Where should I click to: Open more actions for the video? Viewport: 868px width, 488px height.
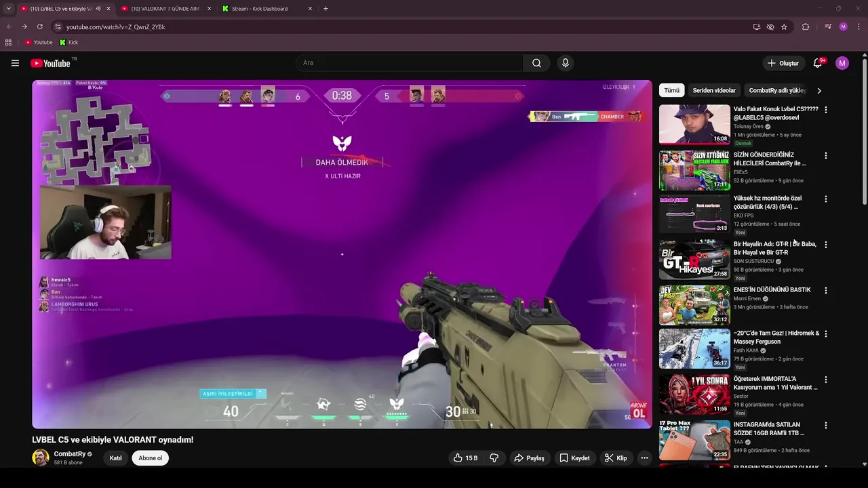[x=644, y=458]
